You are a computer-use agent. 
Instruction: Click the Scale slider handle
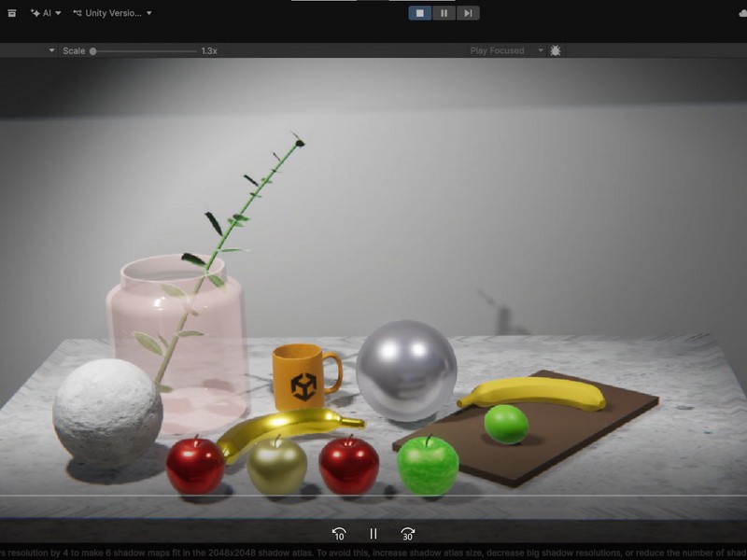click(x=92, y=51)
